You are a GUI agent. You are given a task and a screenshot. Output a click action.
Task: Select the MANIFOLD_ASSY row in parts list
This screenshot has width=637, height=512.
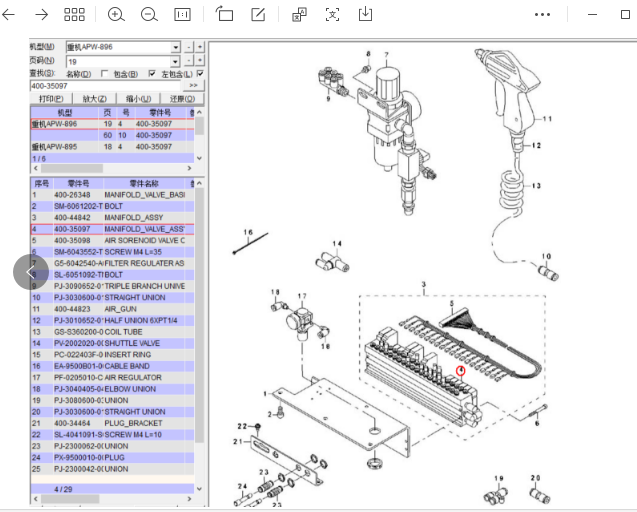(x=110, y=217)
